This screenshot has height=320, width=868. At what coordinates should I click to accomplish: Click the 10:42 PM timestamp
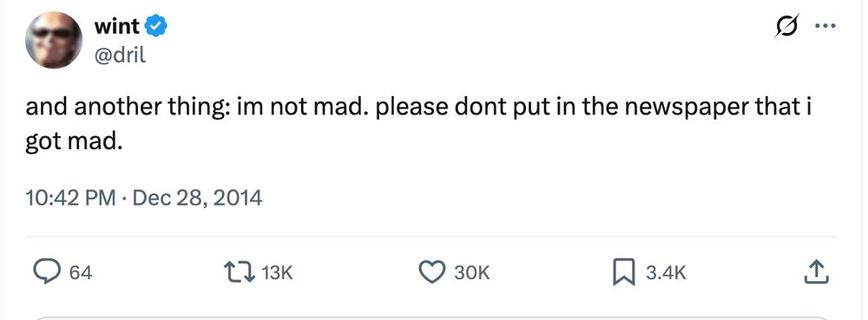click(70, 198)
